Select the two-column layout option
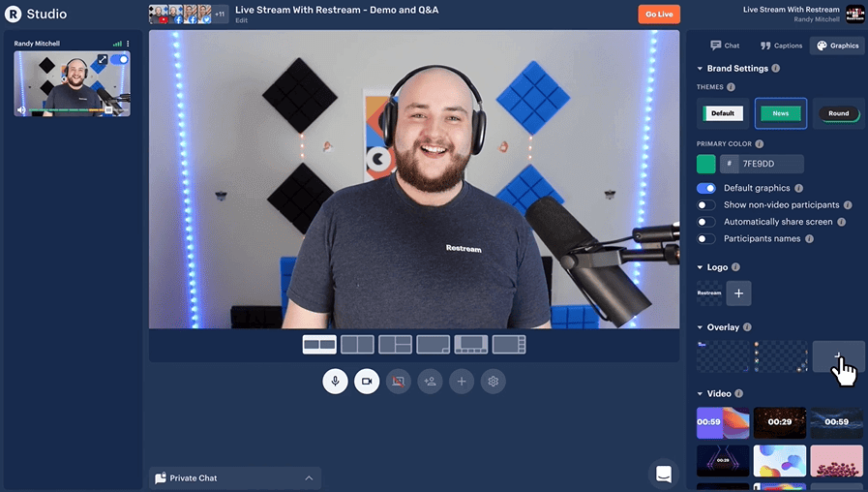Viewport: 868px width, 492px height. (x=357, y=345)
